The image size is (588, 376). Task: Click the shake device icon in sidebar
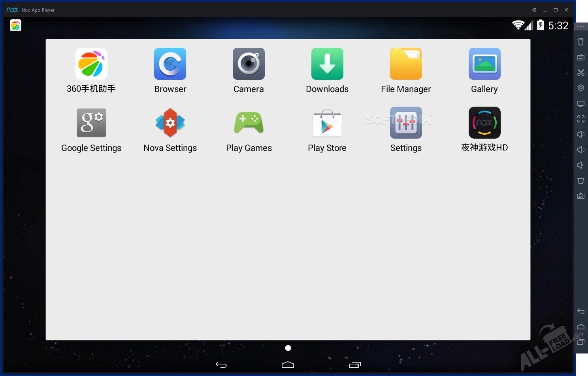click(x=581, y=42)
